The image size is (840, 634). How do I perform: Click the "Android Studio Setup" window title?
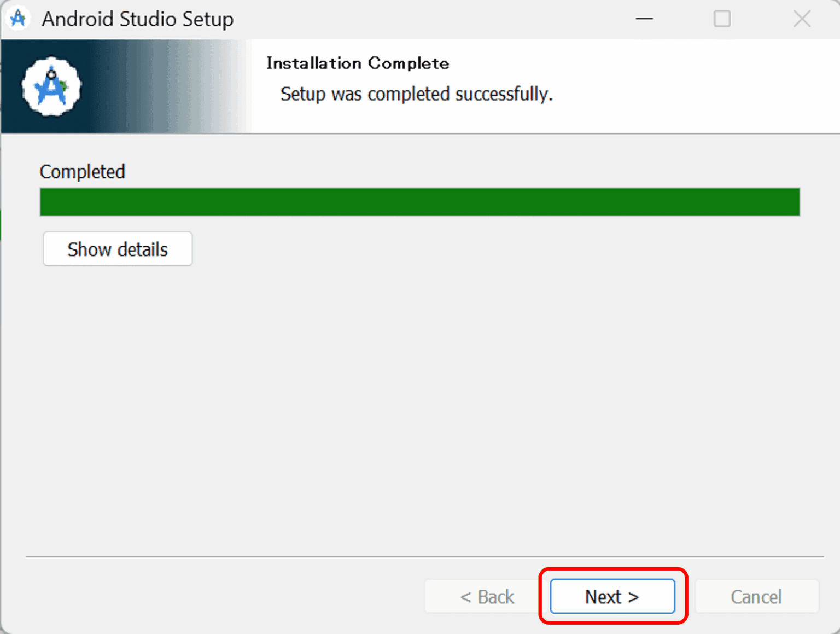[x=138, y=19]
